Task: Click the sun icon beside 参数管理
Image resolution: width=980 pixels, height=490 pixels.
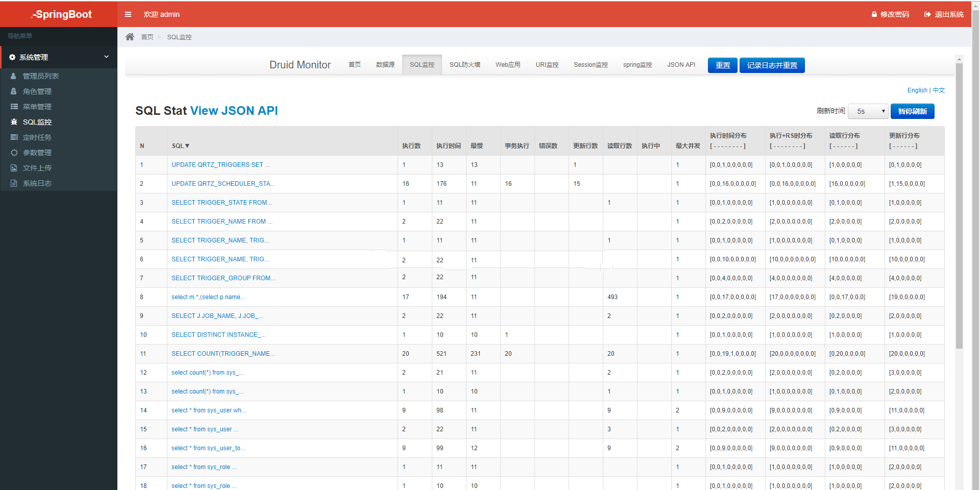Action: [x=14, y=153]
